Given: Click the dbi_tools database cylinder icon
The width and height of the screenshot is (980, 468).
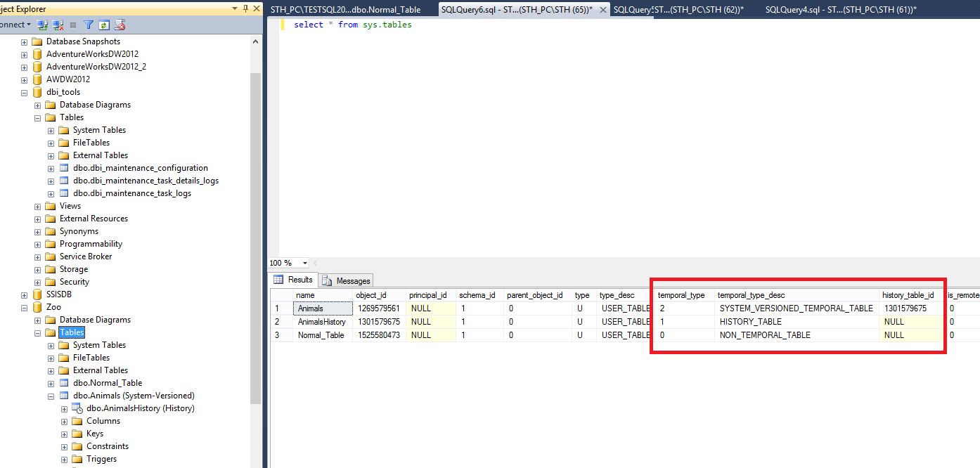Looking at the screenshot, I should [37, 92].
